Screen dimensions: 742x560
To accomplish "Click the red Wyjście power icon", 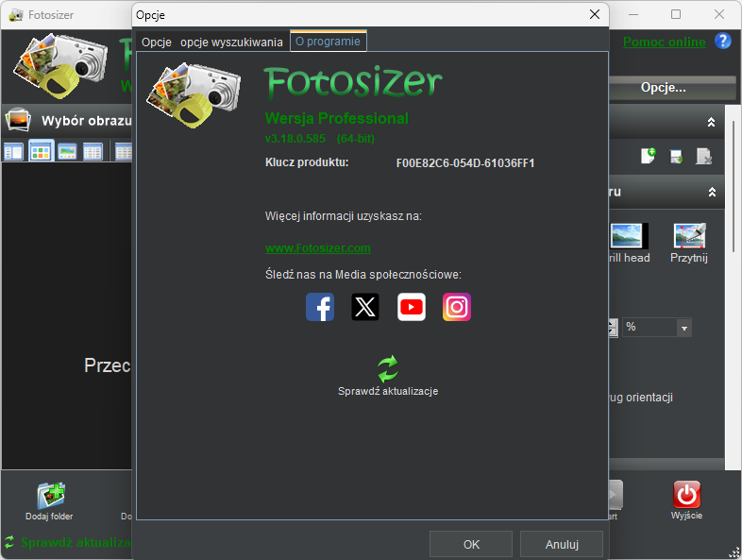I will [x=686, y=494].
